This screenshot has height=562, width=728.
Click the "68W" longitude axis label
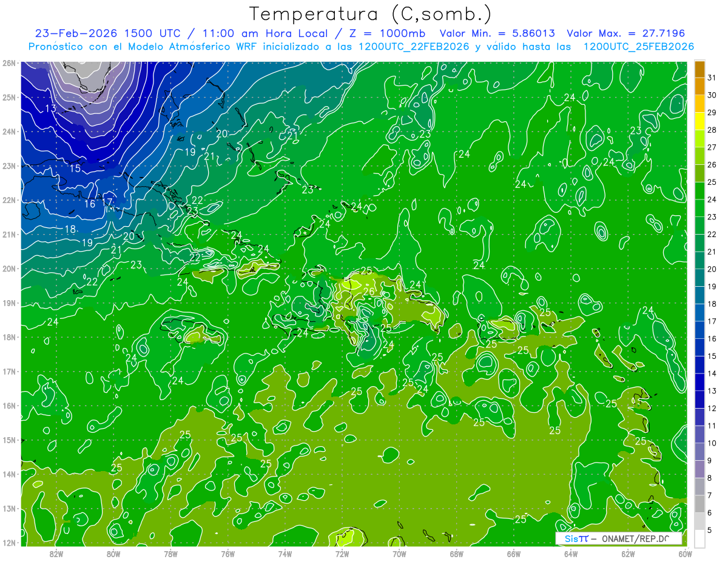pyautogui.click(x=456, y=554)
